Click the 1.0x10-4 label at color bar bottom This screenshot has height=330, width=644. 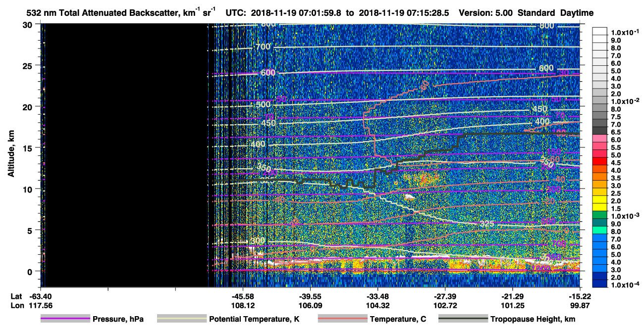point(625,285)
